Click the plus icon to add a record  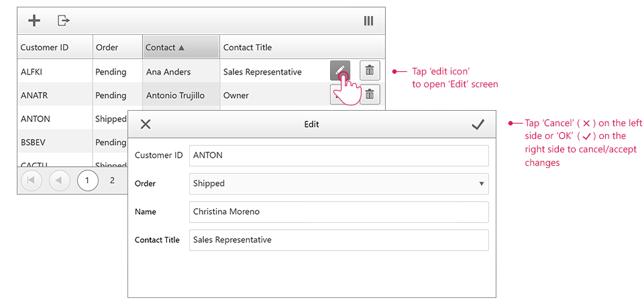click(34, 21)
